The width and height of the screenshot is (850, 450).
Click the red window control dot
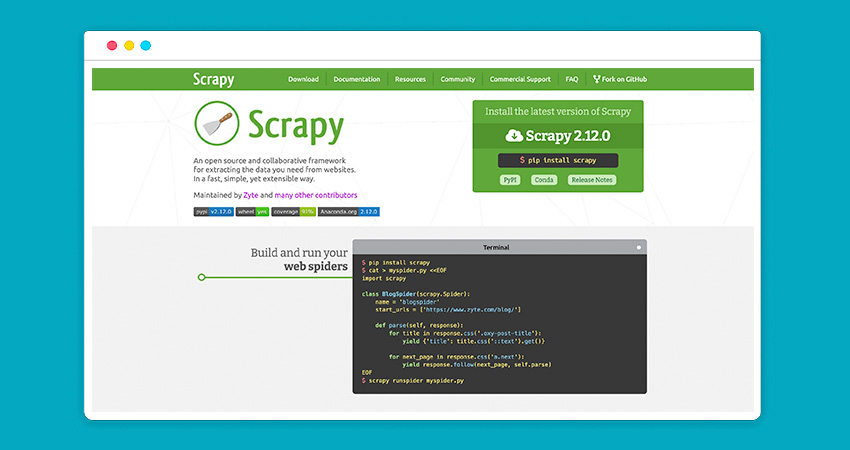(x=112, y=46)
